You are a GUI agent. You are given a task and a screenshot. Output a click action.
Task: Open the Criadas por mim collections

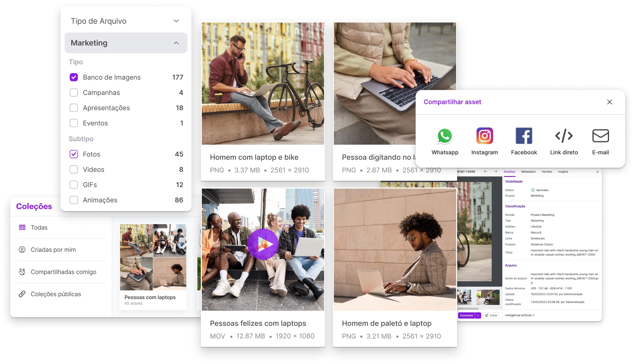tap(53, 250)
